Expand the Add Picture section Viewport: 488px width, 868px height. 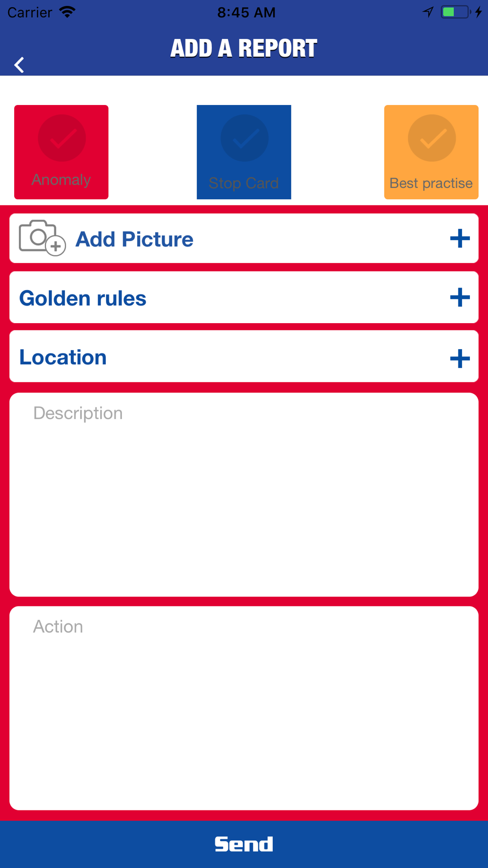pos(244,238)
